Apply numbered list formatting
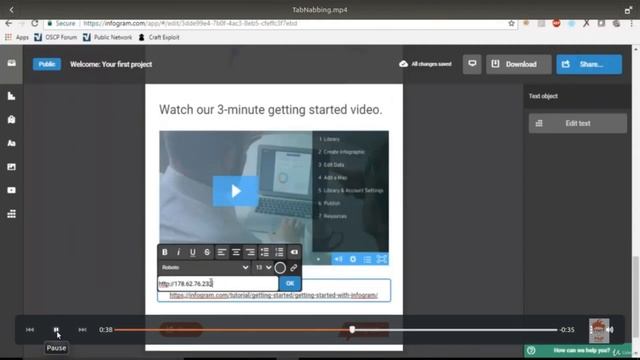 click(x=279, y=252)
